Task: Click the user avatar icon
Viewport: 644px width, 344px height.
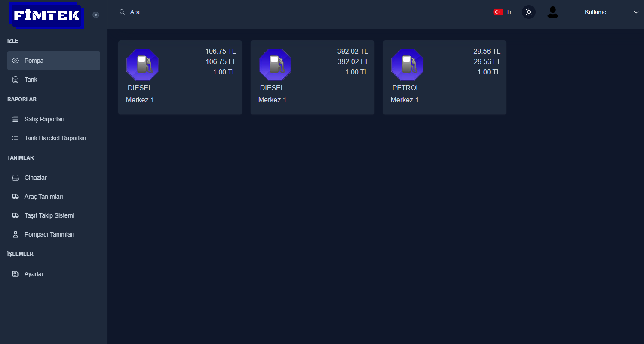Action: coord(552,12)
